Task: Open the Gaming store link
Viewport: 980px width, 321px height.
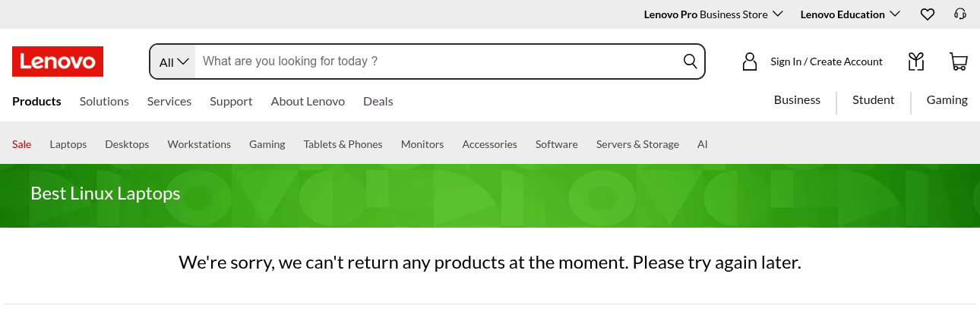Action: click(947, 99)
